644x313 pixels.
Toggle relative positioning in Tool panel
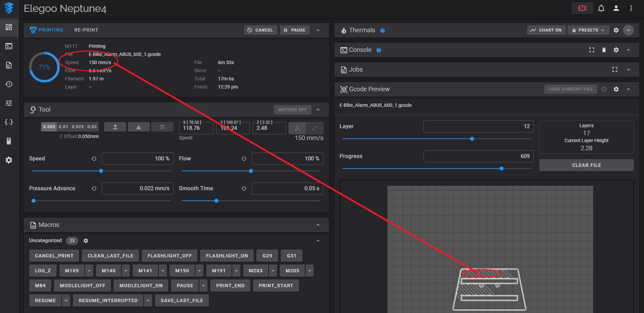point(314,128)
